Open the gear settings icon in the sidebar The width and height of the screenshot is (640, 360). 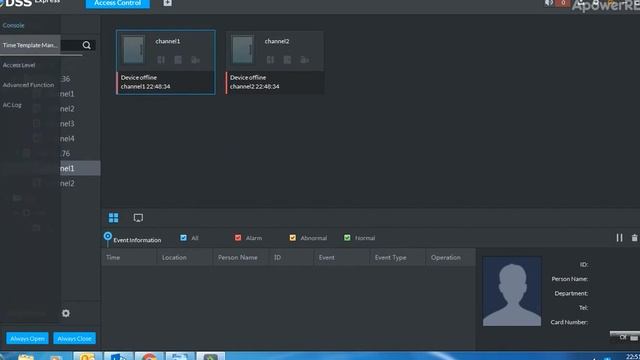(66, 313)
